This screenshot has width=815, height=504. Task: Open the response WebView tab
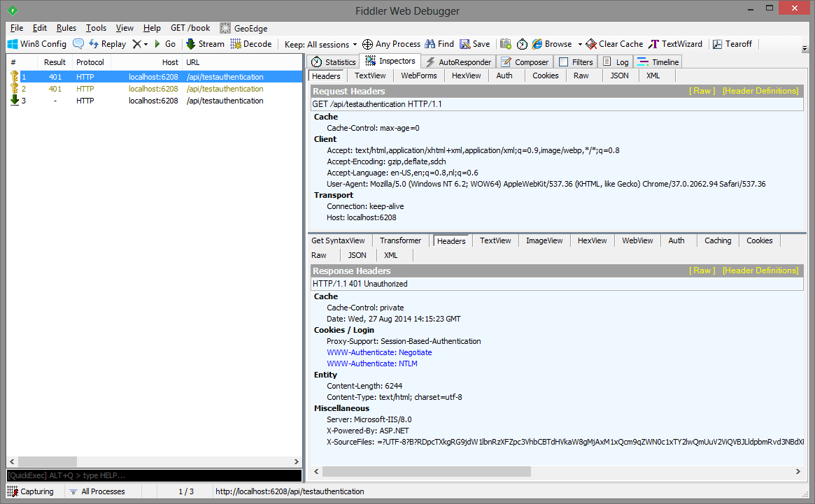coord(637,240)
